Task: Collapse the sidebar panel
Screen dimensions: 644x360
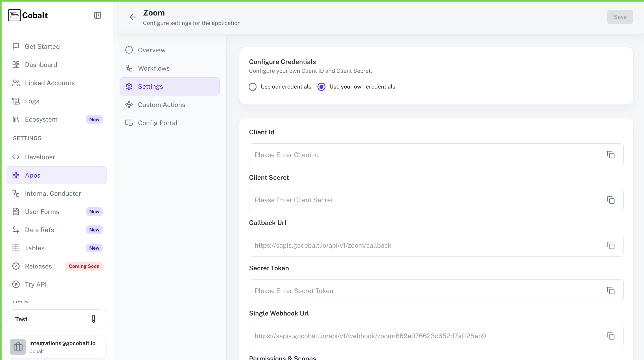Action: tap(98, 15)
